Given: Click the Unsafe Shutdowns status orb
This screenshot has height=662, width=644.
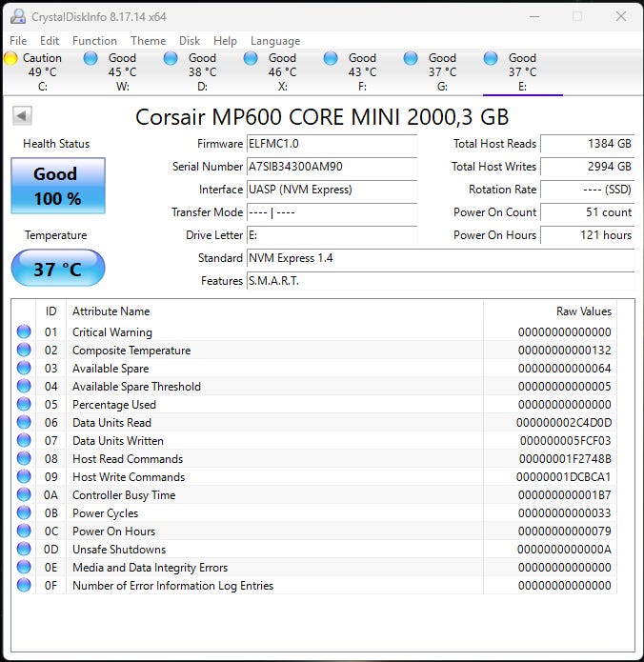Looking at the screenshot, I should (x=24, y=549).
